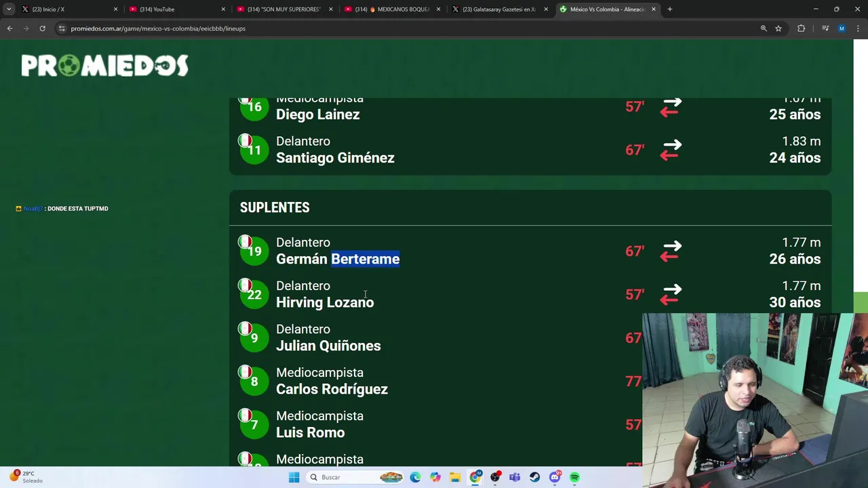Close the Galatasaray Gazetesi tab

(x=546, y=9)
